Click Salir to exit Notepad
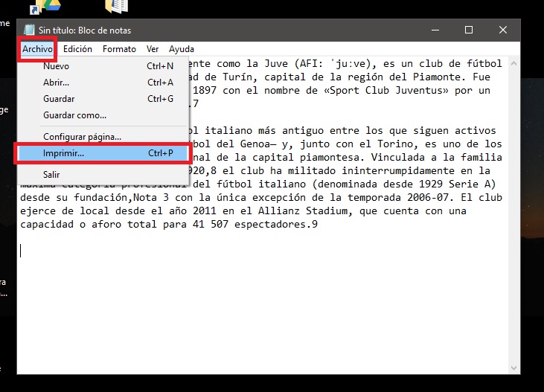The width and height of the screenshot is (544, 392). point(103,174)
